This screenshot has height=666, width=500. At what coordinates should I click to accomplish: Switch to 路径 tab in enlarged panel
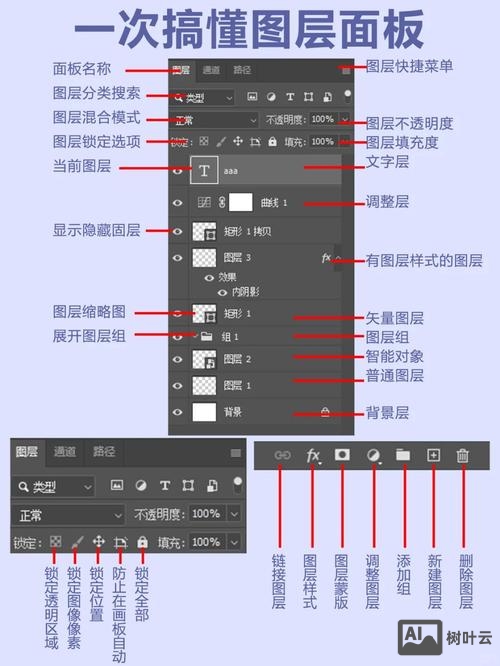(x=104, y=452)
